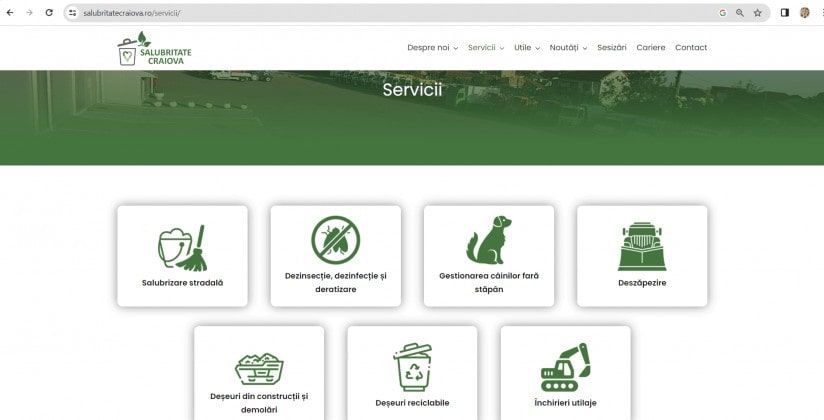
Task: Open the Utile dropdown menu
Action: click(x=526, y=48)
